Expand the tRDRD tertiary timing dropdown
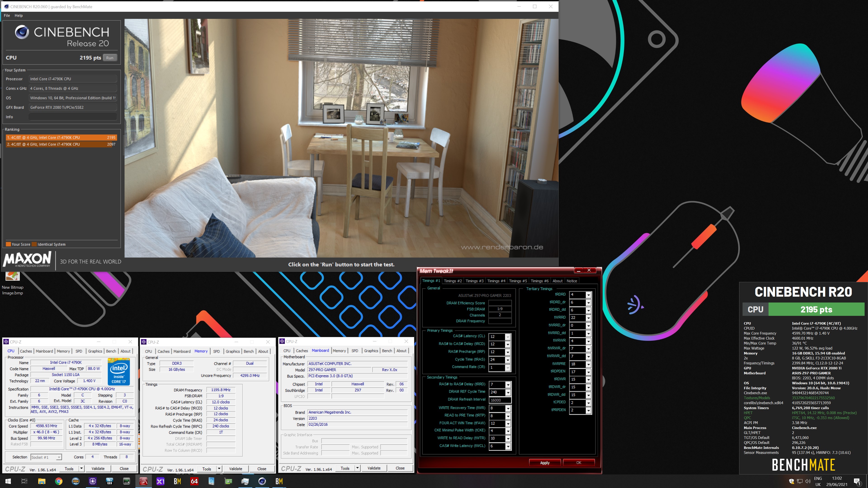 click(588, 295)
